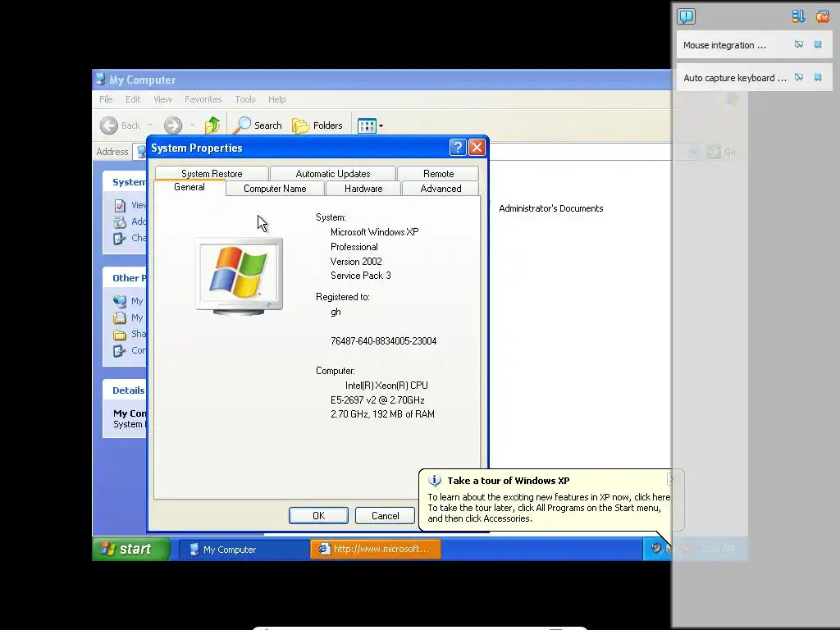Image resolution: width=840 pixels, height=630 pixels.
Task: Switch to the Computer Name tab
Action: tap(275, 189)
